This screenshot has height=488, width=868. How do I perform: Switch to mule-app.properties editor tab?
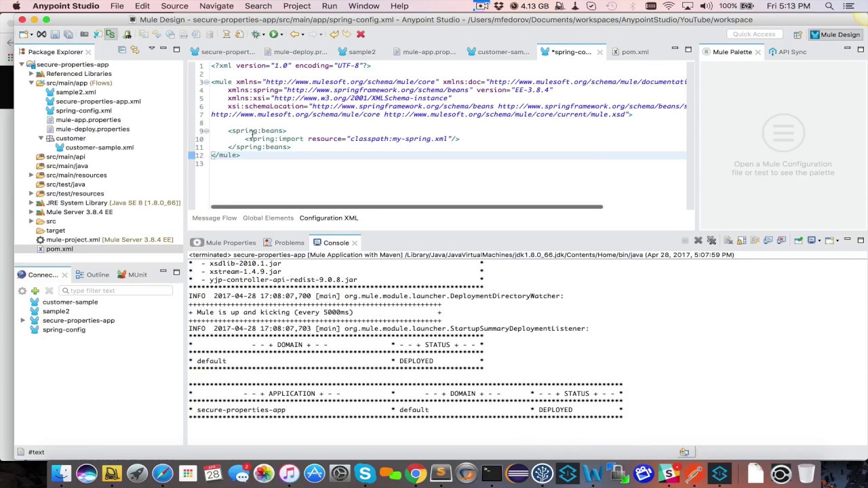[x=423, y=52]
